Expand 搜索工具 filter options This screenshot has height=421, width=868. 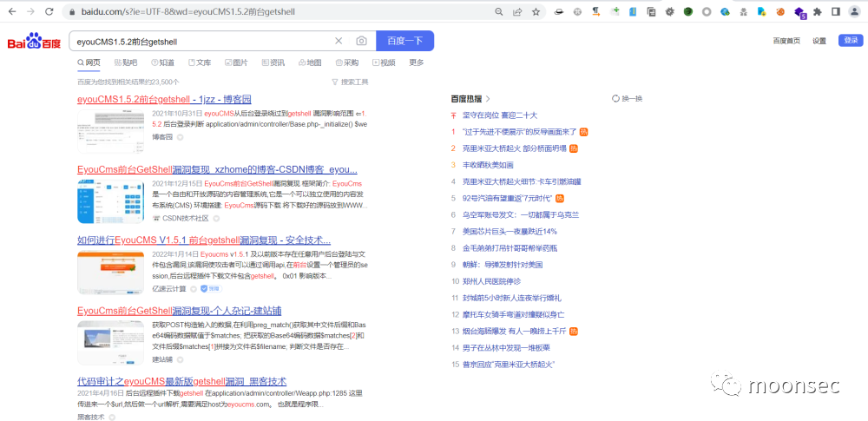[x=350, y=82]
